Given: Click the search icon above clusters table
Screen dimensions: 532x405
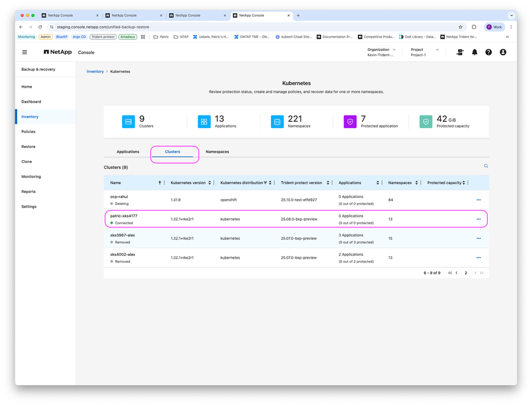Looking at the screenshot, I should tap(486, 166).
